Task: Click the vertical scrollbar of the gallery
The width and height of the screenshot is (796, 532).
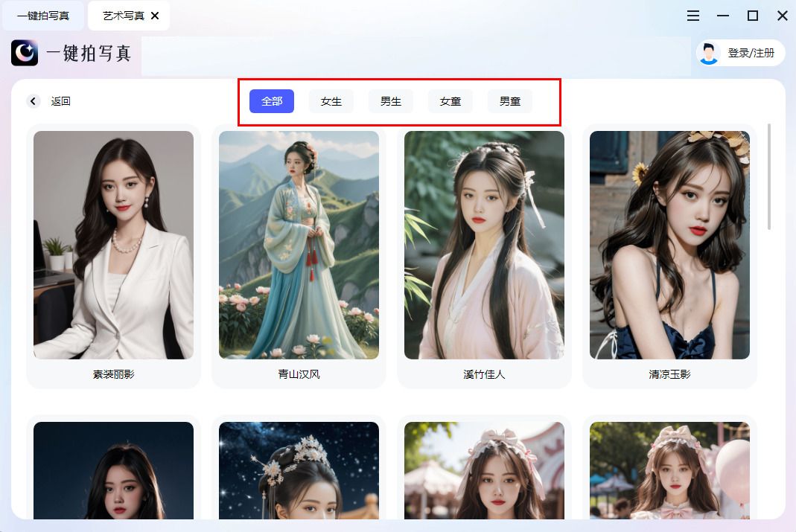Action: pyautogui.click(x=769, y=176)
